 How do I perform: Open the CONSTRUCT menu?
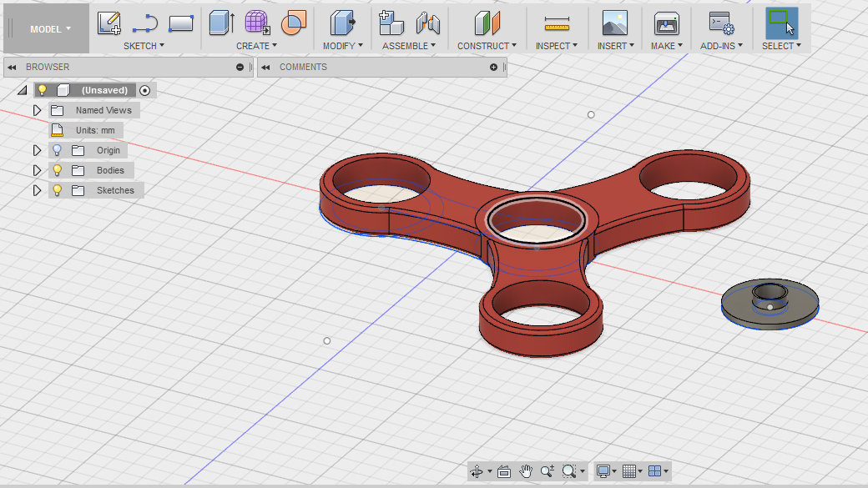(487, 46)
